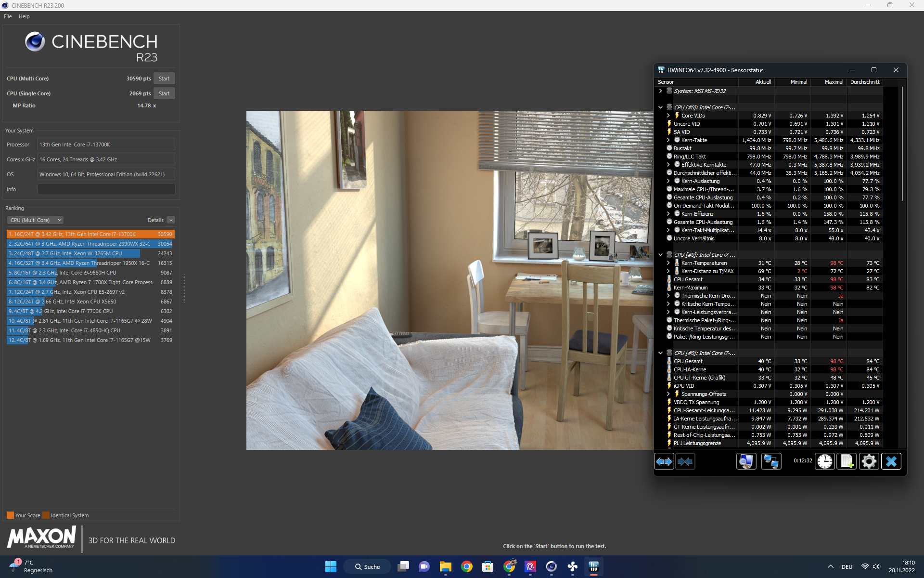
Task: Toggle the Details dropdown arrow
Action: [171, 220]
